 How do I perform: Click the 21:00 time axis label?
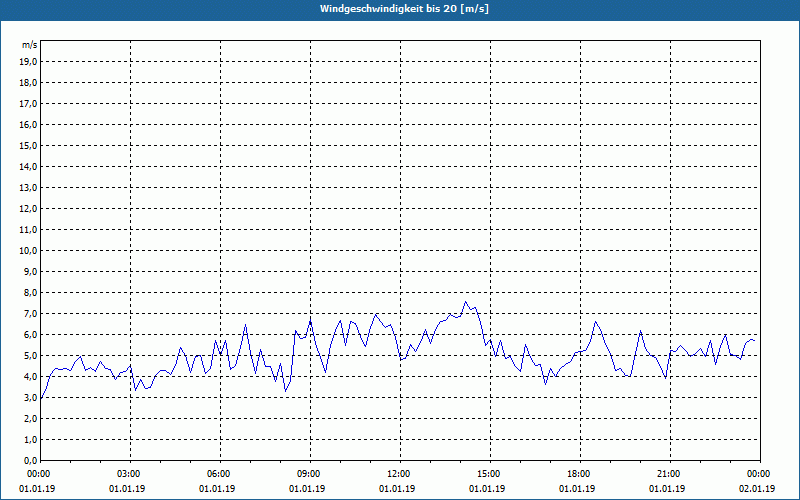pos(670,474)
